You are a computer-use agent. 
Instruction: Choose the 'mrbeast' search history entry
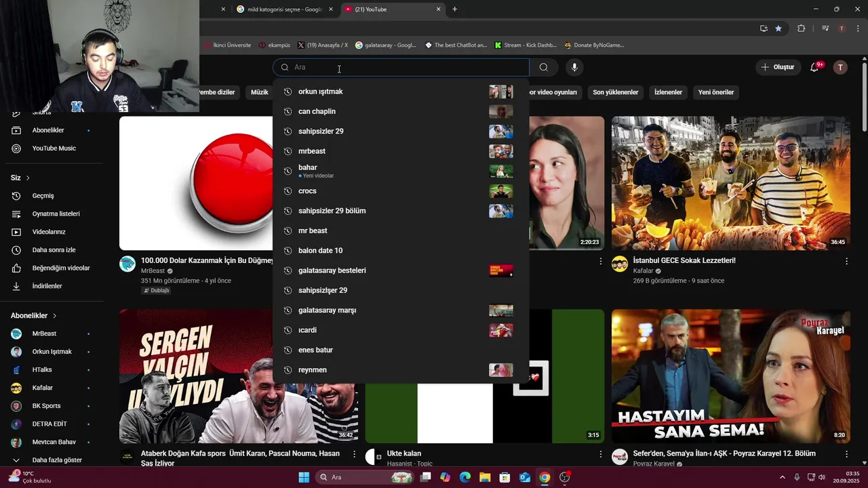pos(401,151)
